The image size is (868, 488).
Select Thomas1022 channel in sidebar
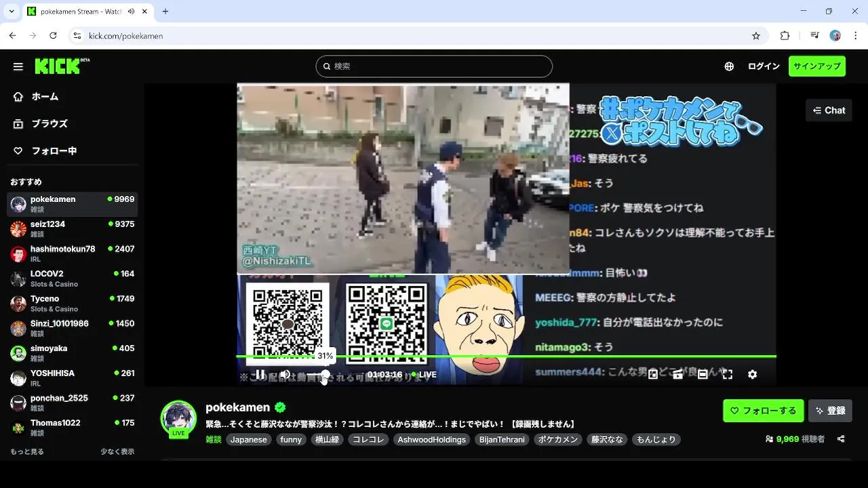(x=73, y=428)
